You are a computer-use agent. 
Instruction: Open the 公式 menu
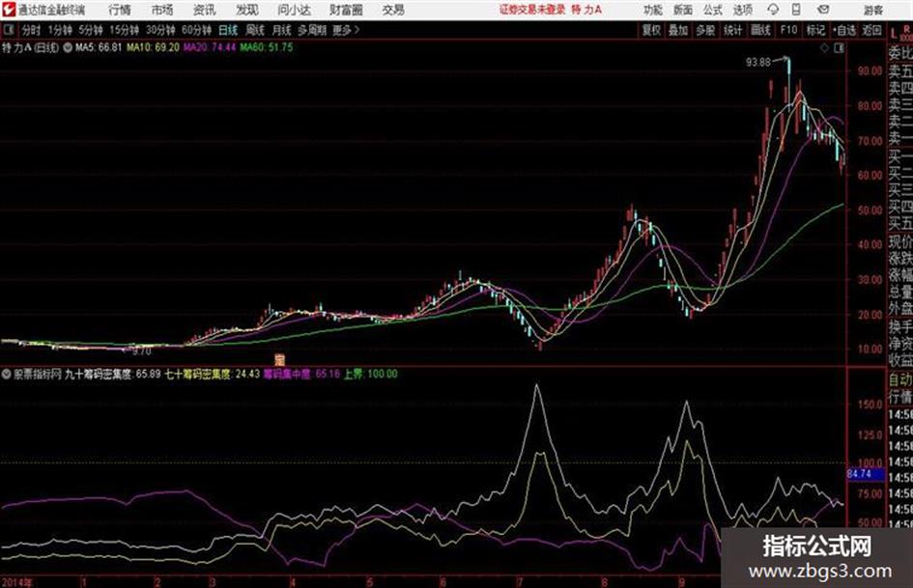pos(713,10)
